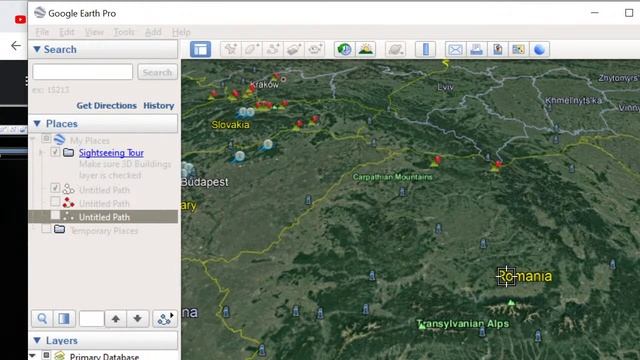Open the Ruler tool

point(425,49)
